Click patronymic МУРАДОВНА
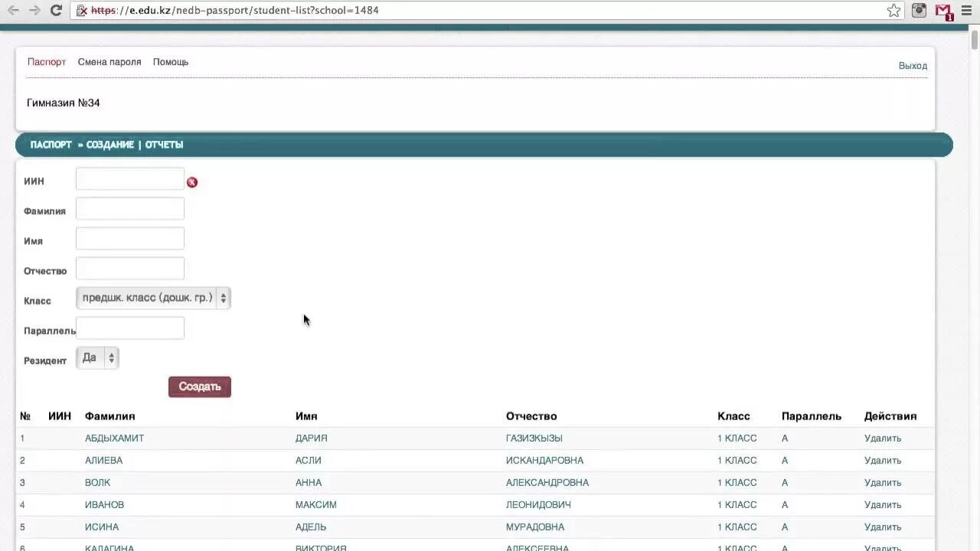Viewport: 980px width, 551px height. 535,527
